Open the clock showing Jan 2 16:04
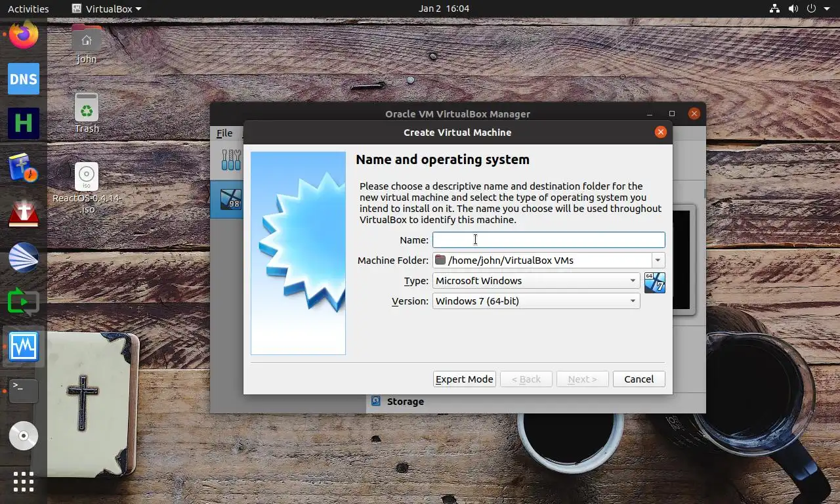Image resolution: width=840 pixels, height=504 pixels. tap(444, 9)
